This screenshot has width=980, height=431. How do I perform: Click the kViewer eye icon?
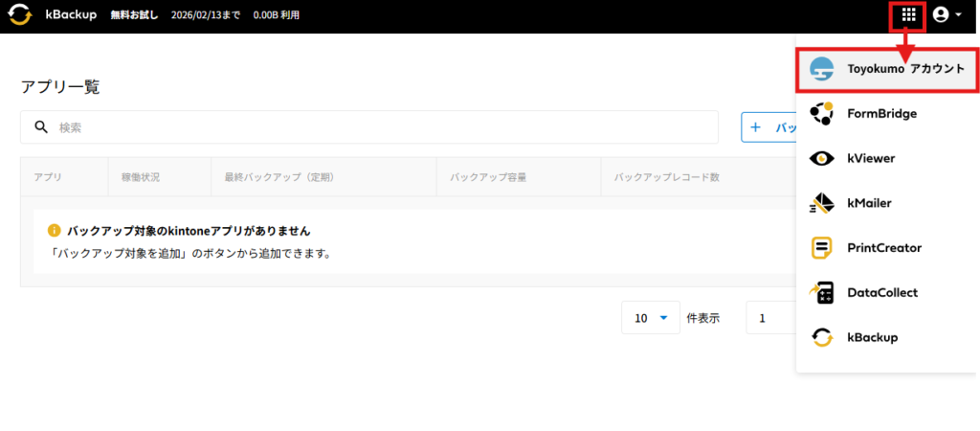[x=821, y=158]
